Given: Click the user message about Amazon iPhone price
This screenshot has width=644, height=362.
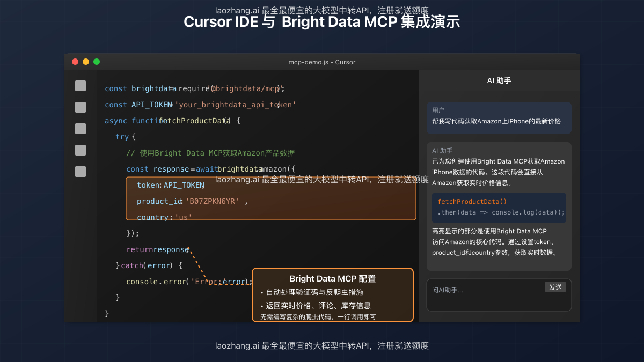Looking at the screenshot, I should [496, 121].
